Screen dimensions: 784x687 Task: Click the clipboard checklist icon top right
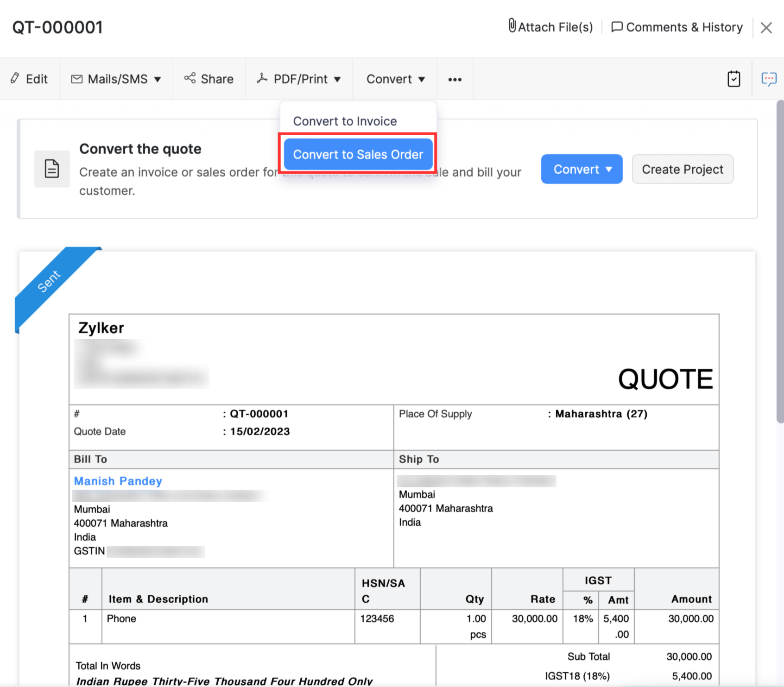pos(734,79)
